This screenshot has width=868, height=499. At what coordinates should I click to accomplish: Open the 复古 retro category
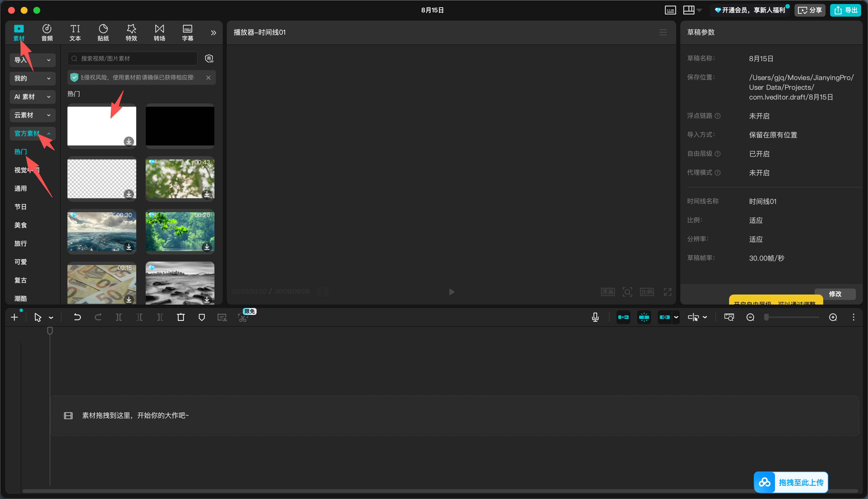click(21, 280)
